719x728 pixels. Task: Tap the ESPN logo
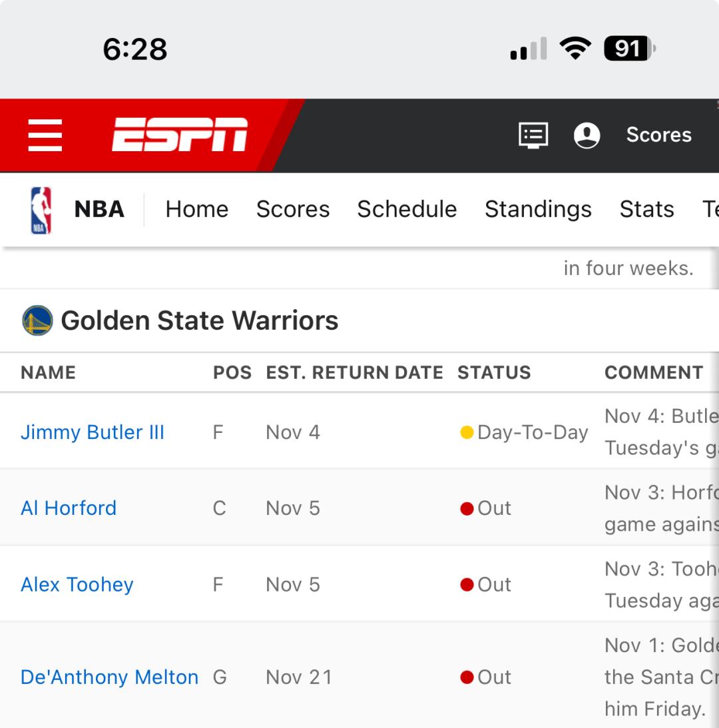(x=180, y=135)
